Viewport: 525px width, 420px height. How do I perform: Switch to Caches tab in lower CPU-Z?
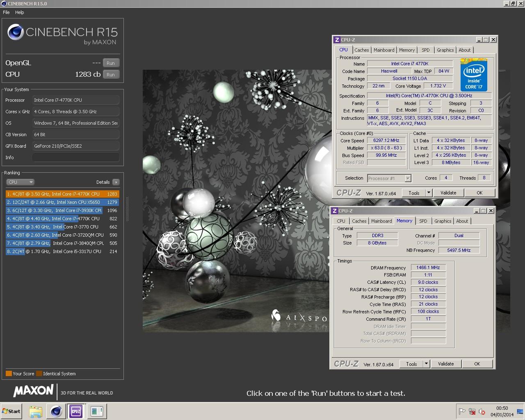click(359, 221)
